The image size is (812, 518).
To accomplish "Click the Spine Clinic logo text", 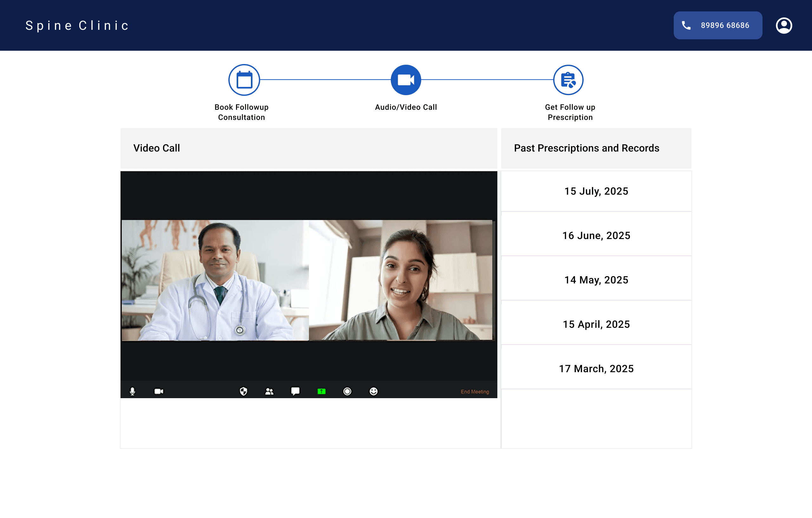I will tap(77, 26).
